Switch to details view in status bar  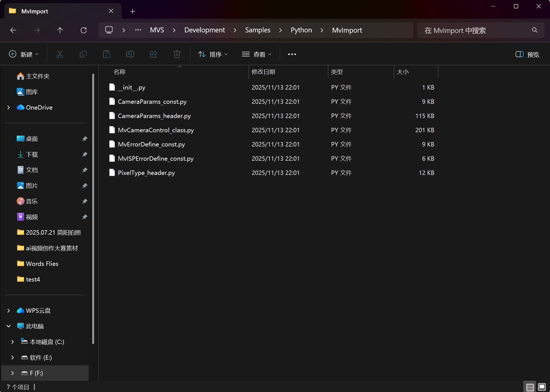[x=530, y=387]
